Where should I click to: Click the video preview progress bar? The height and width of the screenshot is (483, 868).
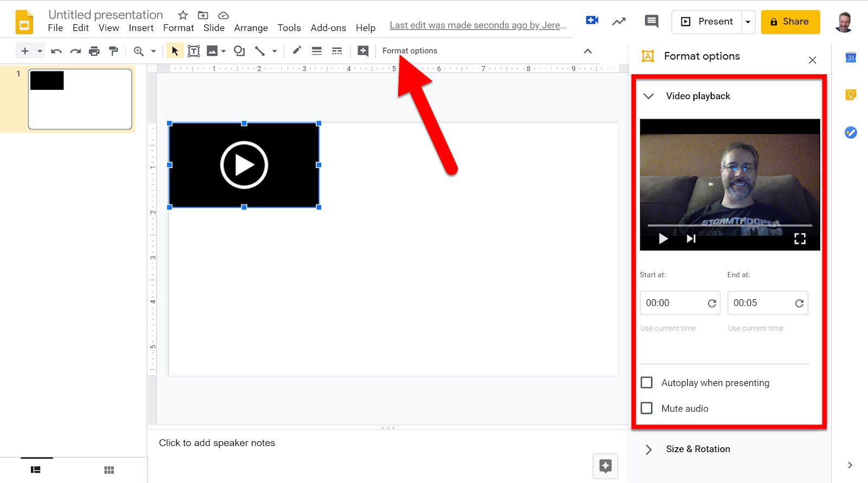tap(730, 225)
